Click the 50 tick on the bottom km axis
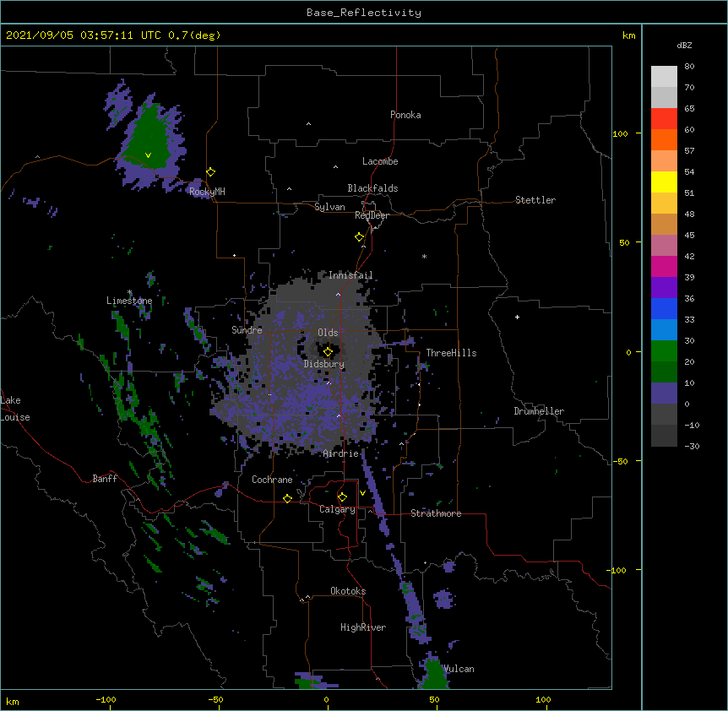 click(x=434, y=699)
